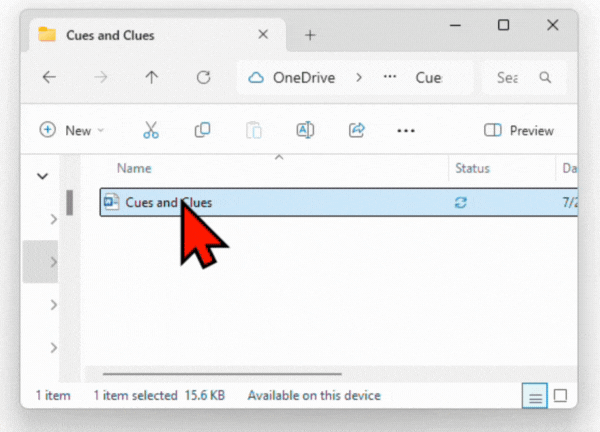The image size is (600, 432).
Task: Toggle the Preview pane
Action: pos(519,130)
